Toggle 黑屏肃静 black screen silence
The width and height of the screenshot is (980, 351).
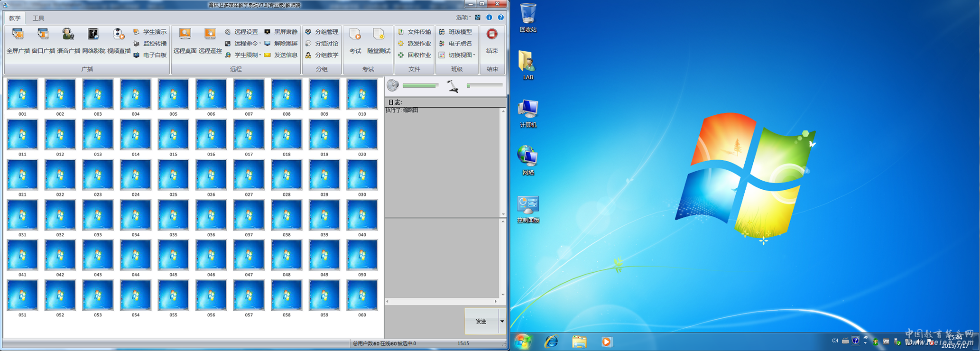(x=281, y=32)
